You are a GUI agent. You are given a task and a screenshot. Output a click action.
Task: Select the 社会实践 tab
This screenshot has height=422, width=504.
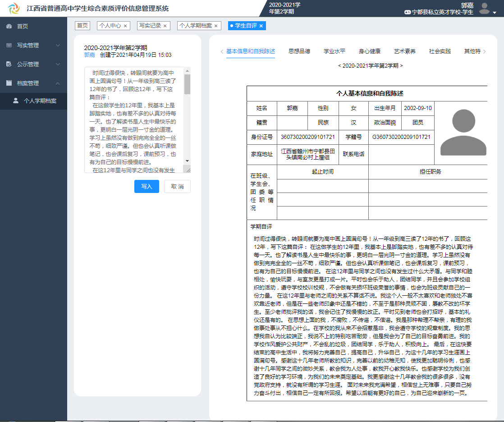tap(440, 51)
